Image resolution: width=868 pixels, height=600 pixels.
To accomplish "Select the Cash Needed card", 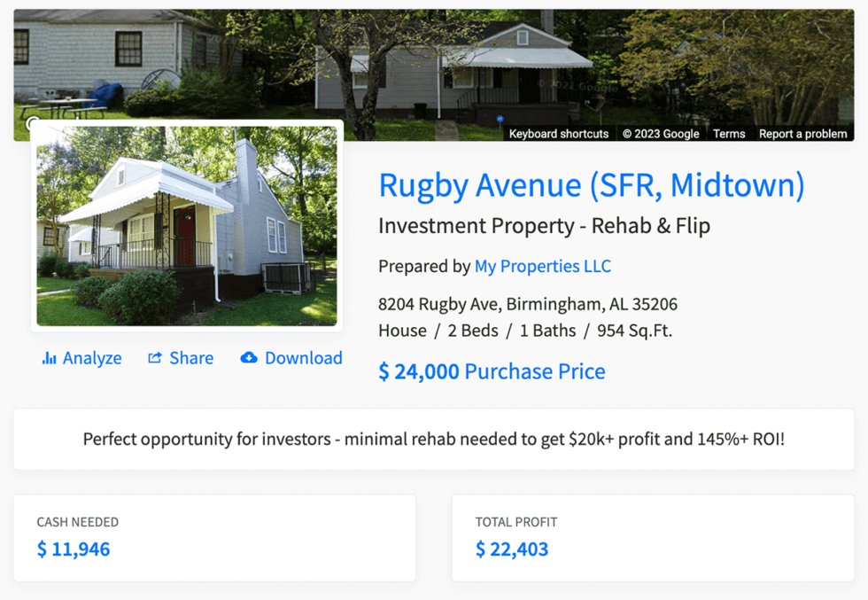I will pyautogui.click(x=214, y=537).
